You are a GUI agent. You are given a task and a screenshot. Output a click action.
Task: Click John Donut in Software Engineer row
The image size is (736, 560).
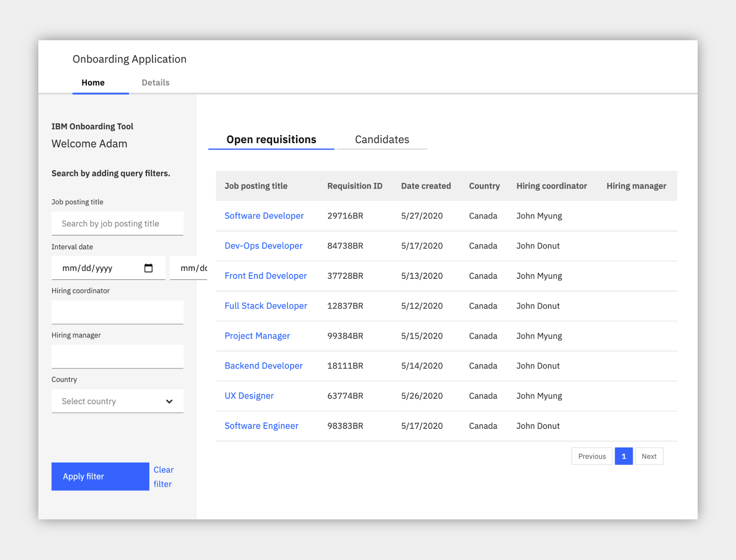[x=538, y=426]
